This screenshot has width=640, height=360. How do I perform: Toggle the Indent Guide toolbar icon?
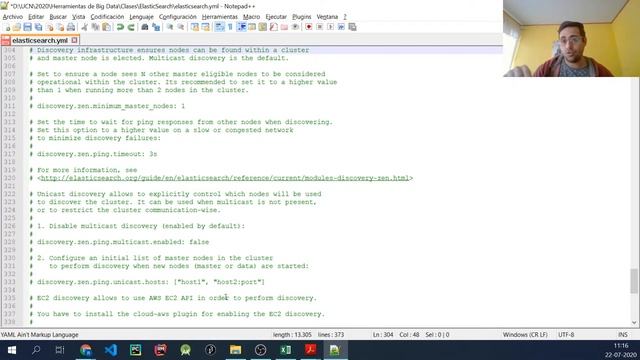point(241,27)
